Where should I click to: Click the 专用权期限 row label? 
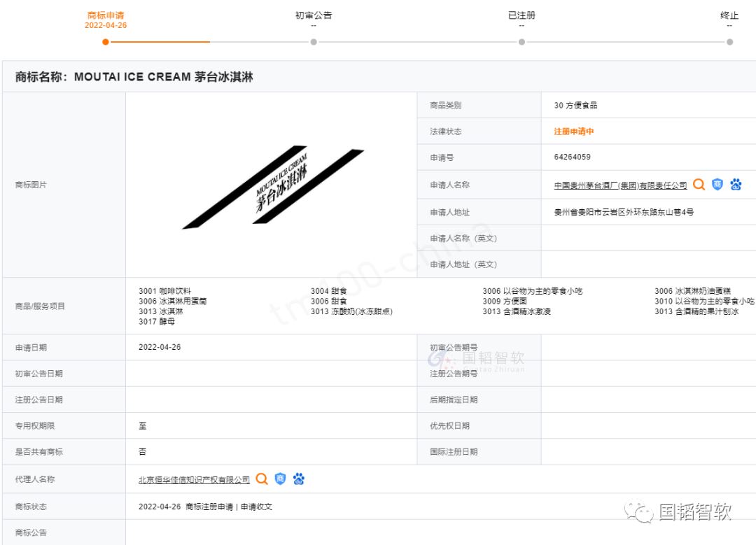point(35,425)
